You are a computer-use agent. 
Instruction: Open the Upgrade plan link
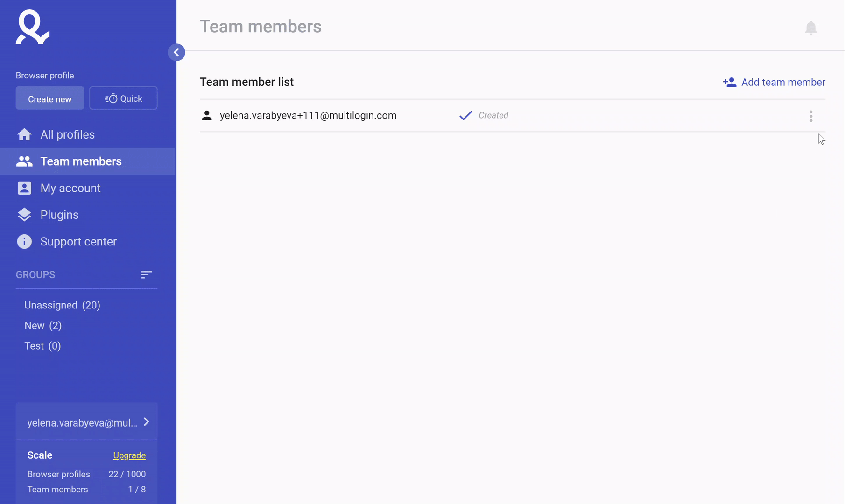pyautogui.click(x=129, y=455)
